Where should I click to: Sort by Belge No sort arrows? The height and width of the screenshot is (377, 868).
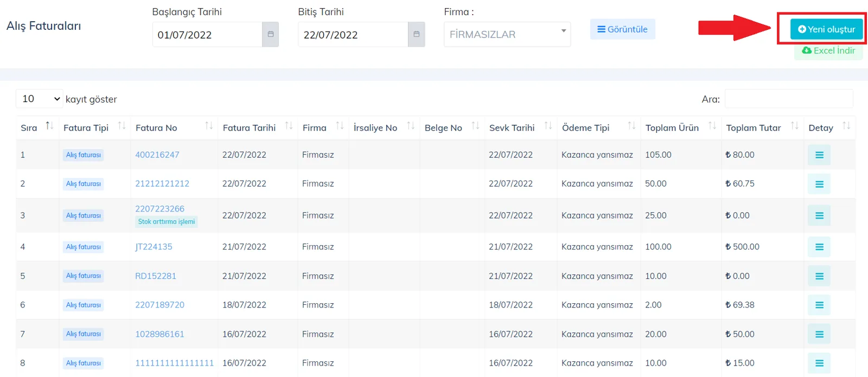point(475,126)
